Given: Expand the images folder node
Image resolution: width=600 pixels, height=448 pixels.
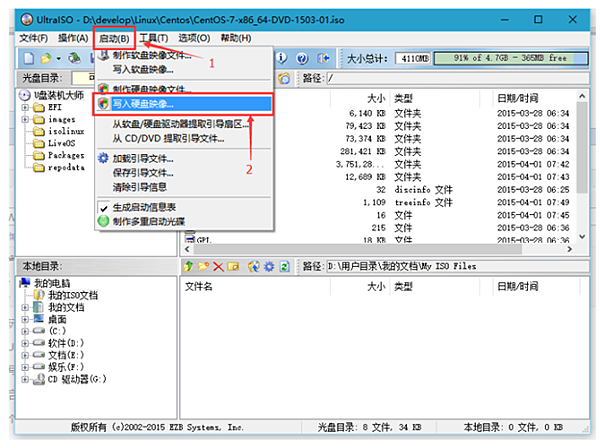Looking at the screenshot, I should [x=25, y=119].
